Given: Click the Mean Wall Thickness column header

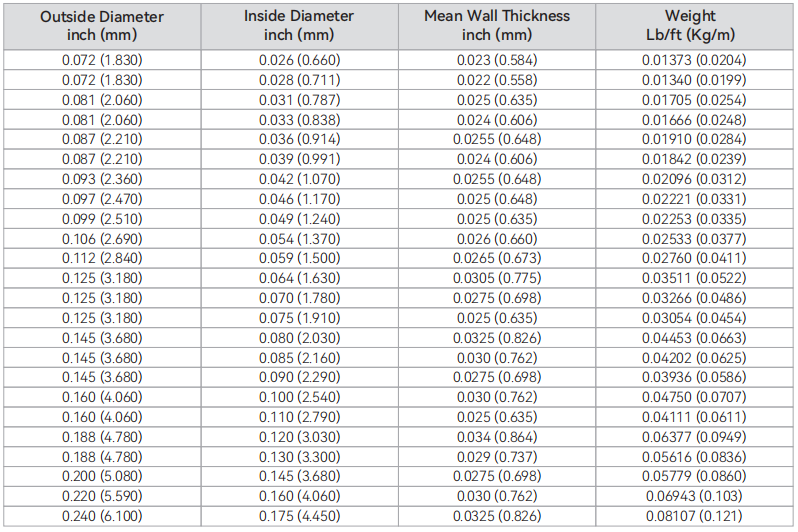Looking at the screenshot, I should point(497,26).
